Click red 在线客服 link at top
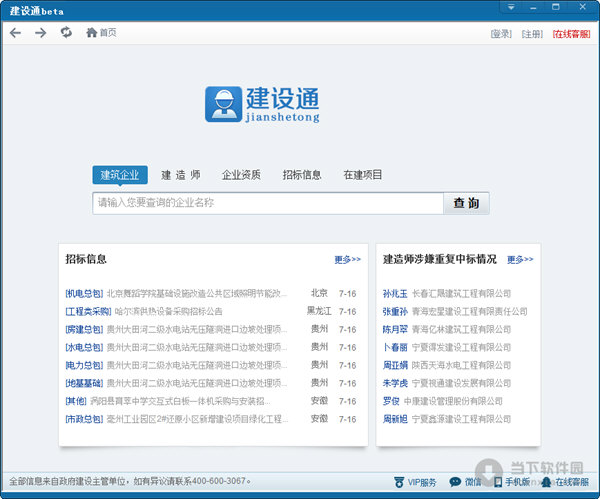600x499 pixels. coord(571,34)
